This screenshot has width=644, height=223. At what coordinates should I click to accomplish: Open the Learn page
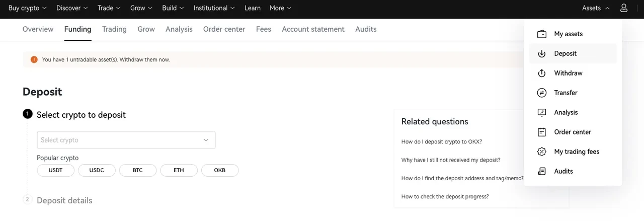click(x=253, y=8)
